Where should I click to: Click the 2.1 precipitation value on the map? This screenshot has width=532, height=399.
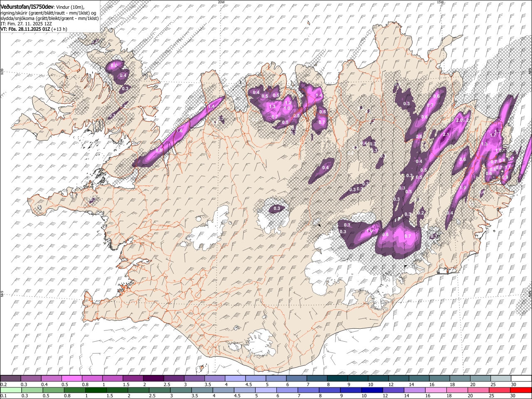pyautogui.click(x=446, y=135)
